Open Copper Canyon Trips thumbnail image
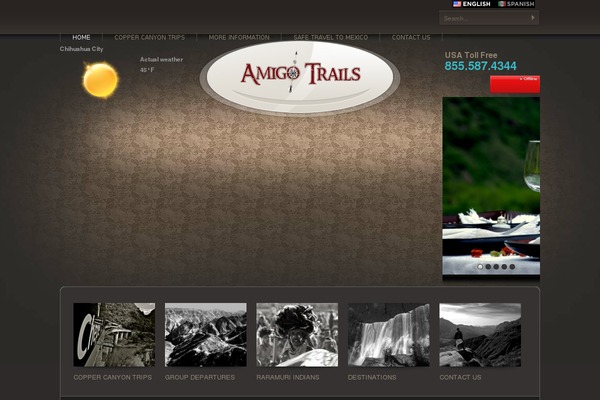 [114, 335]
